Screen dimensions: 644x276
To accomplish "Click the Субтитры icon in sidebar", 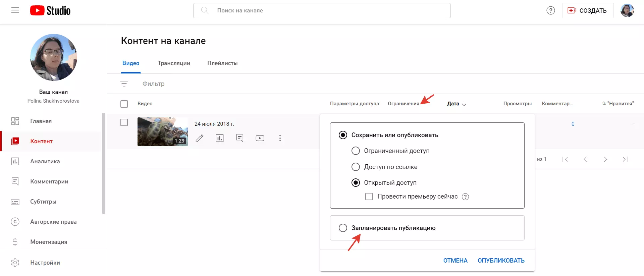I will pyautogui.click(x=15, y=202).
